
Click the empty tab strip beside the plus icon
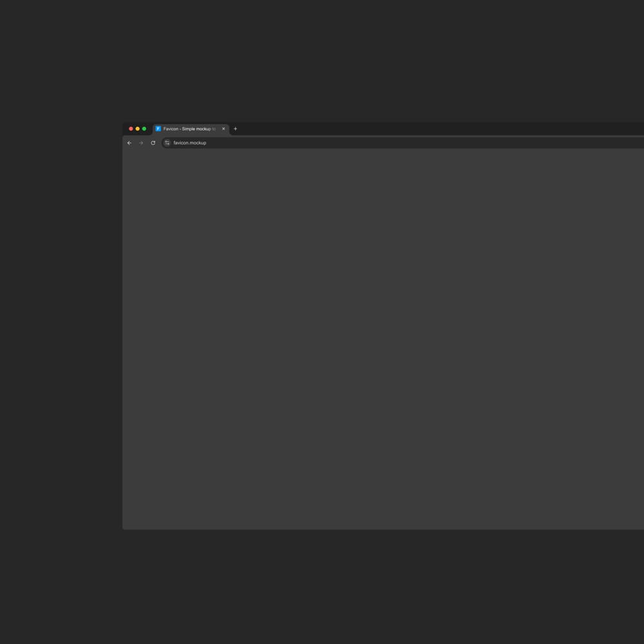coord(322,129)
